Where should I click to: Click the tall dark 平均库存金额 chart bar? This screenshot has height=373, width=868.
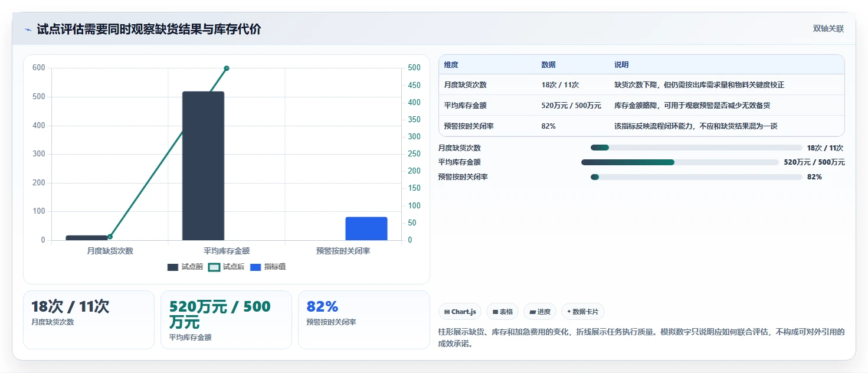[203, 166]
